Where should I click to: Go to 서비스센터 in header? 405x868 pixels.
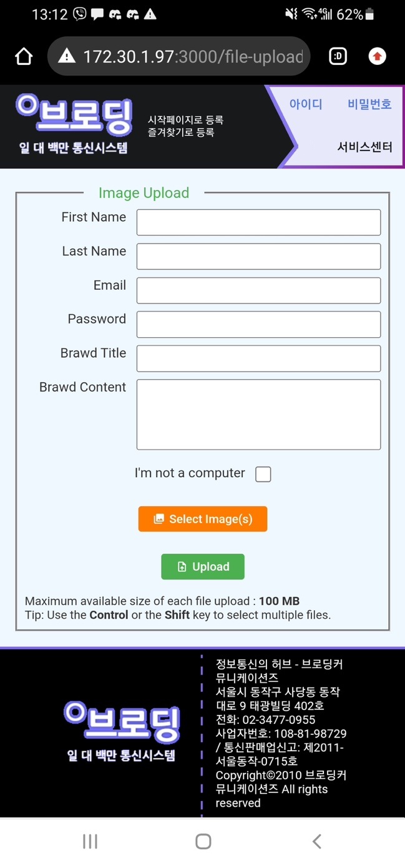click(364, 147)
